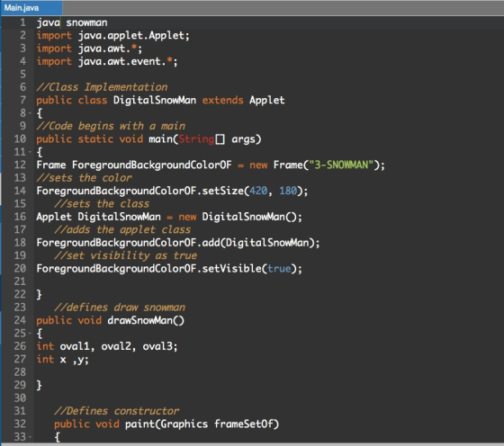
Task: Click 'drawSnowMan()' on line 24
Action: pos(146,320)
